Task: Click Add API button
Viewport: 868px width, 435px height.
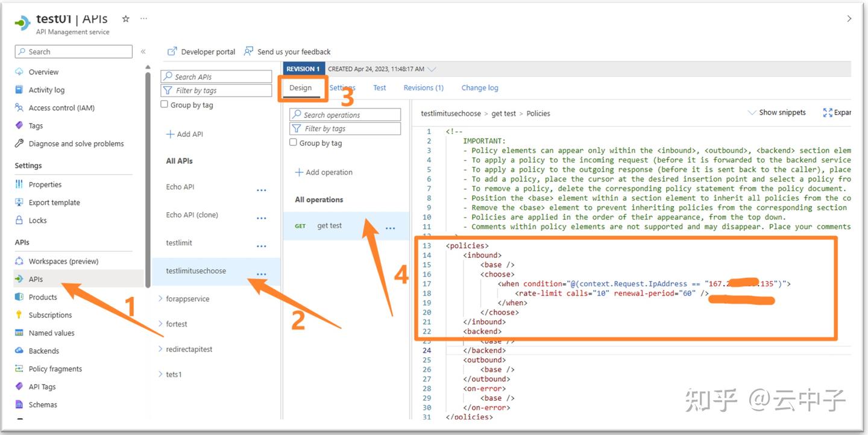Action: pos(184,134)
